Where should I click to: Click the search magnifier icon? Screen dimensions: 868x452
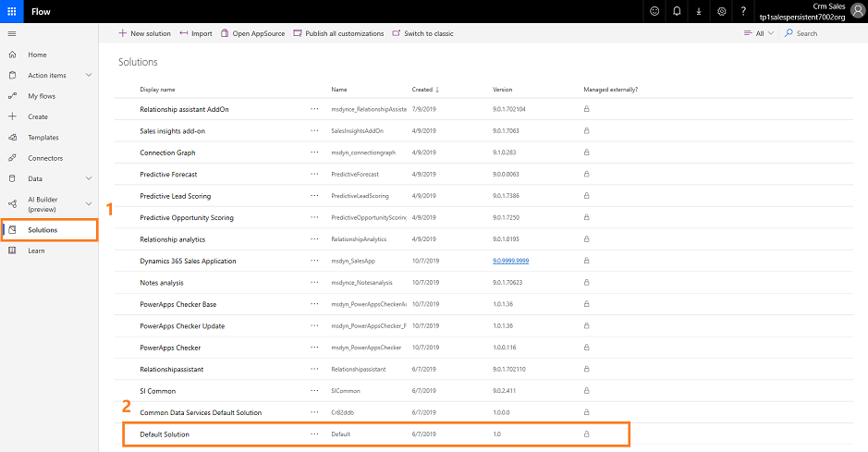pyautogui.click(x=789, y=33)
